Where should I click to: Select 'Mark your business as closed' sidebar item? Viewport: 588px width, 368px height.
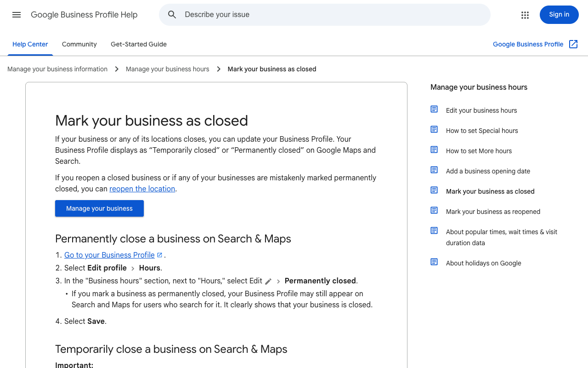(490, 191)
